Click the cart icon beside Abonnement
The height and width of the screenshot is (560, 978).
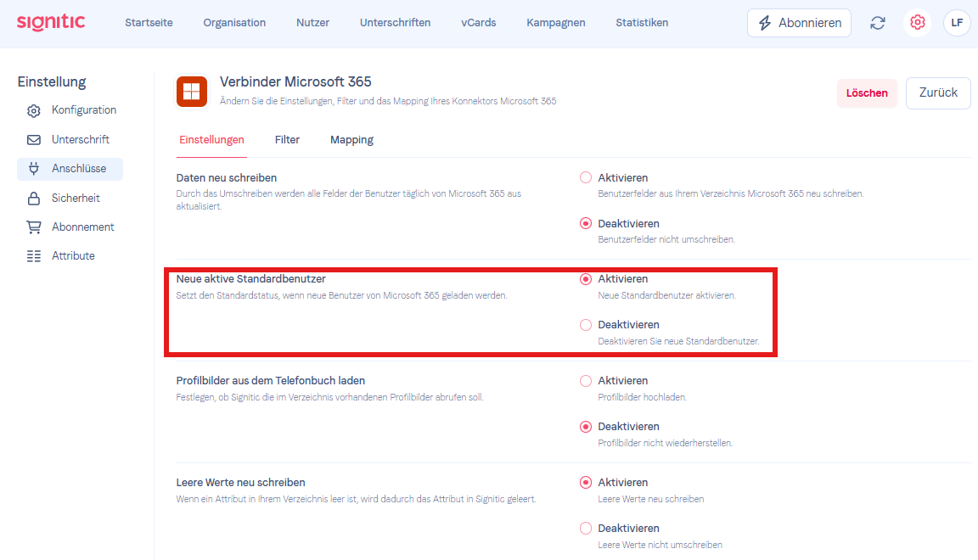coord(34,227)
